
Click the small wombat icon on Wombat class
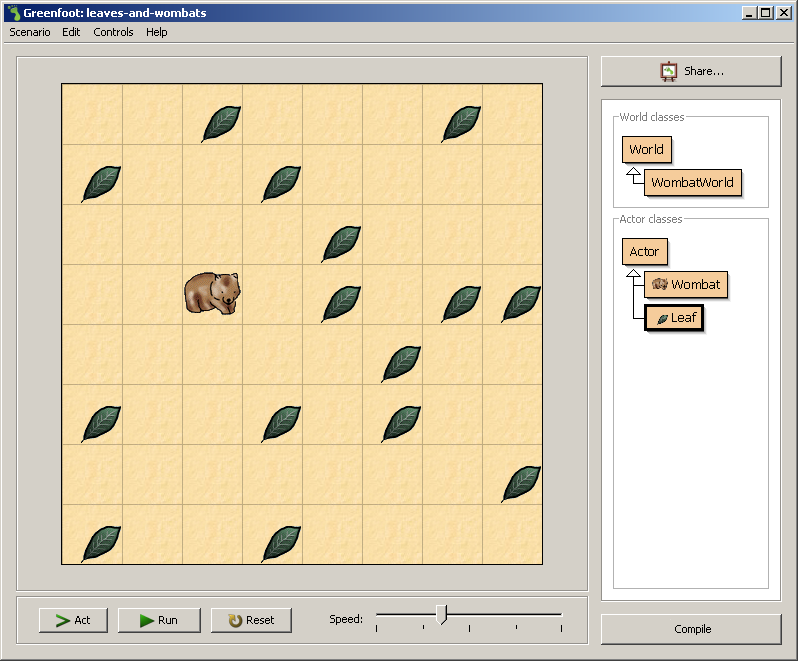tap(660, 284)
